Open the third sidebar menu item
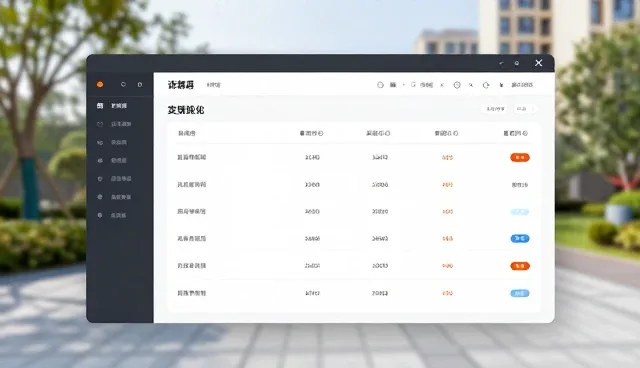Image resolution: width=640 pixels, height=368 pixels. coord(112,142)
